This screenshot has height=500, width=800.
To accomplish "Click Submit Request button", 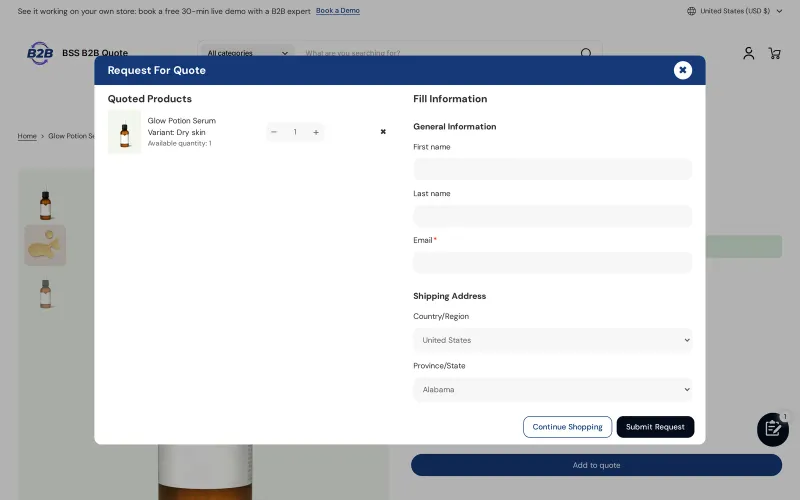I will [x=655, y=427].
